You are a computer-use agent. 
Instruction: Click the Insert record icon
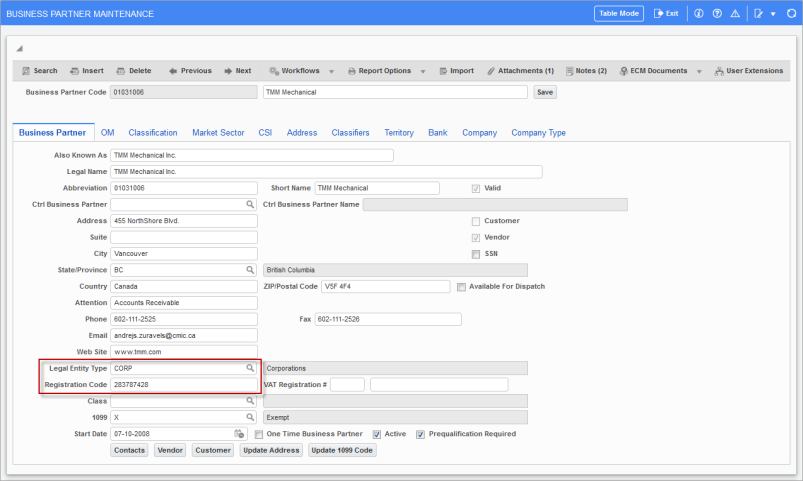74,71
